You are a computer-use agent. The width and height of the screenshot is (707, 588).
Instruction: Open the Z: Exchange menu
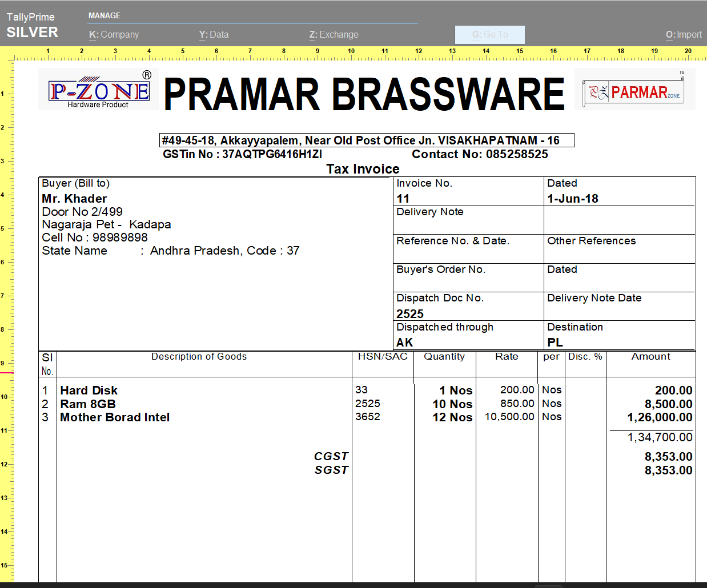(x=334, y=35)
